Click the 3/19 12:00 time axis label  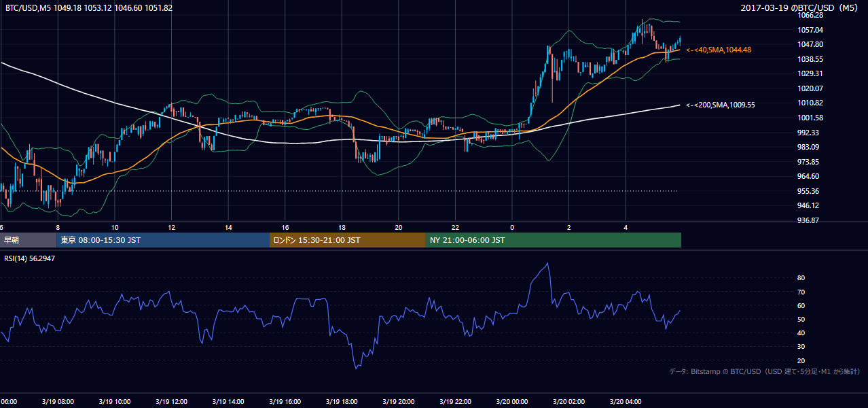171,402
